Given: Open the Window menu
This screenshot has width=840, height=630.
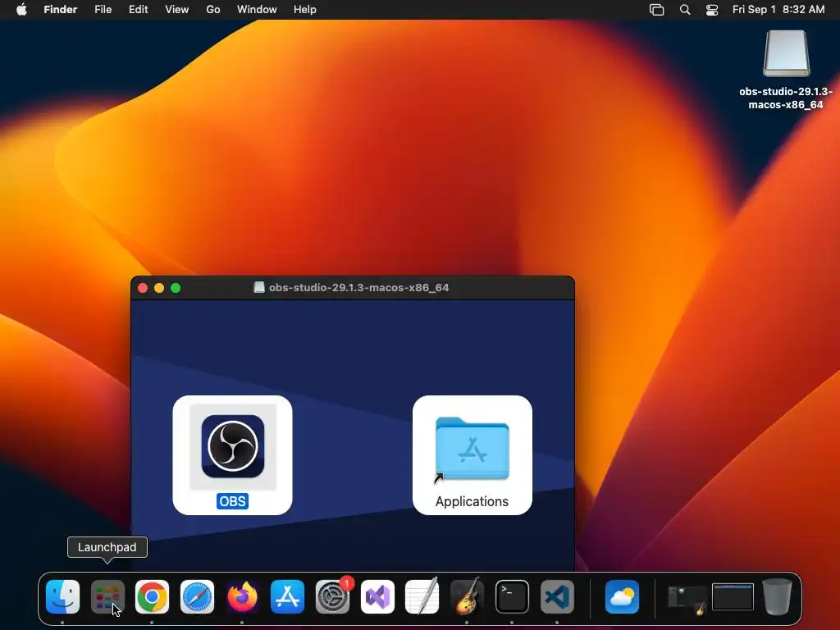Looking at the screenshot, I should coord(257,10).
